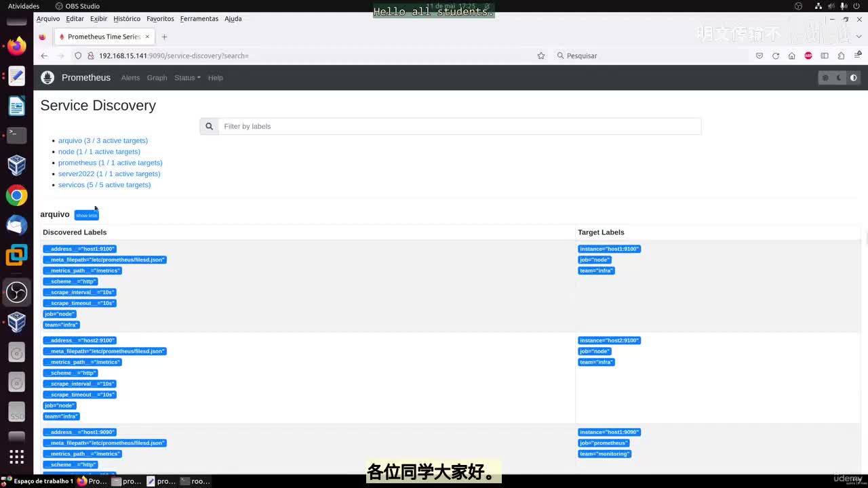The width and height of the screenshot is (868, 488).
Task: Open the Editar menu
Action: 75,19
